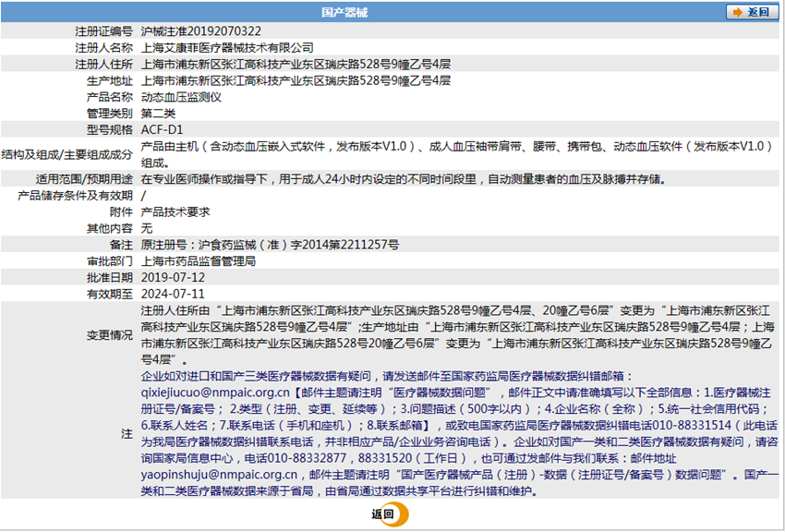The image size is (785, 532).
Task: Click the 生产地址 label
Action: click(109, 81)
